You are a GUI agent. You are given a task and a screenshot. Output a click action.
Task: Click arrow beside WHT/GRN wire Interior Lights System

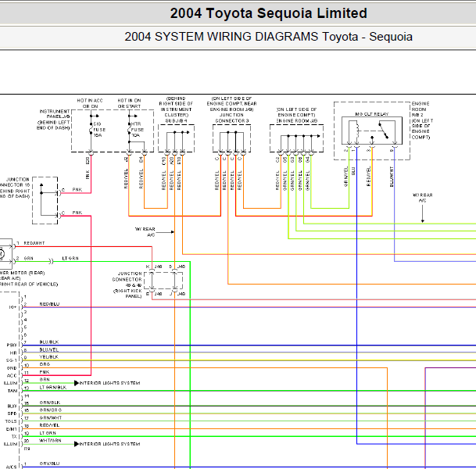point(77,444)
